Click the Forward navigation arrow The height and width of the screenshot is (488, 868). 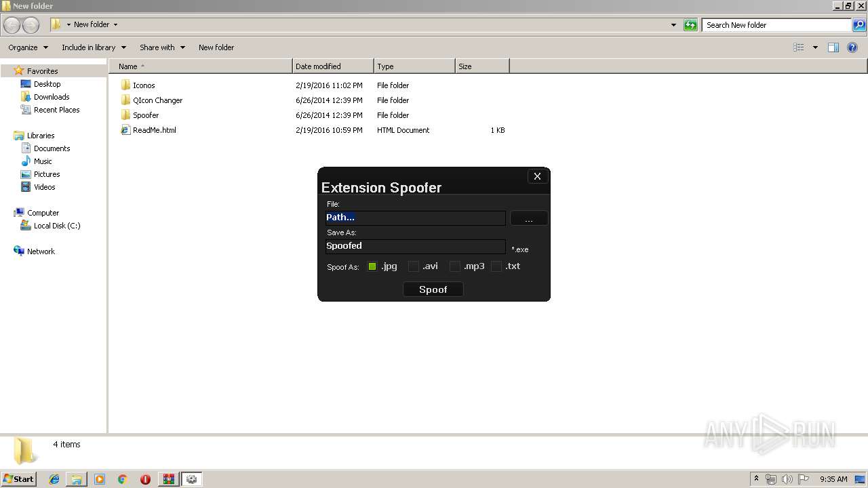pos(31,25)
